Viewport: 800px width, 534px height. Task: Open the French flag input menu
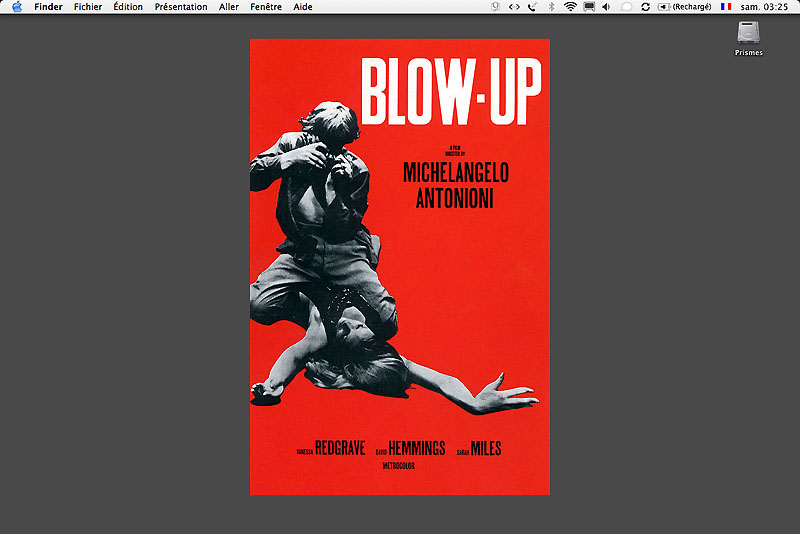click(726, 7)
